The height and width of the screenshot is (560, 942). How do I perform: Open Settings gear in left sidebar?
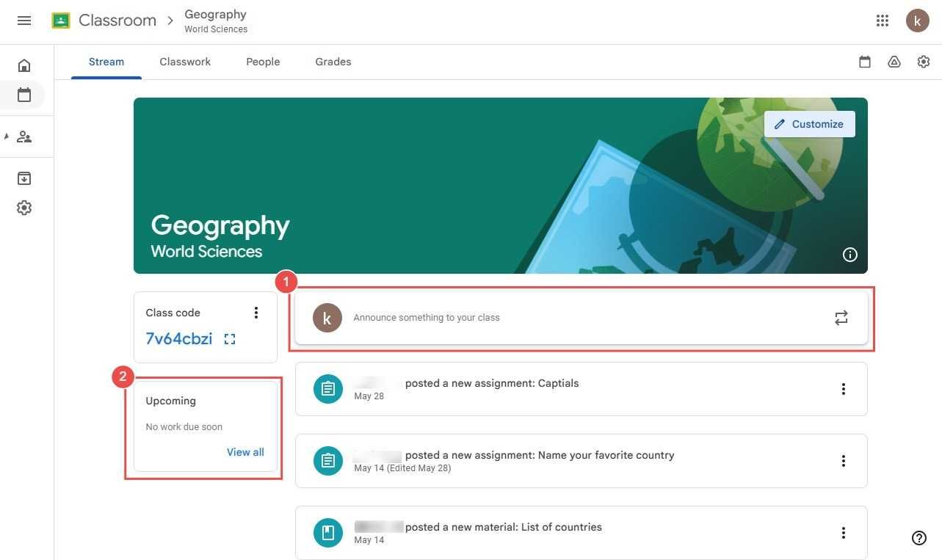pyautogui.click(x=24, y=208)
